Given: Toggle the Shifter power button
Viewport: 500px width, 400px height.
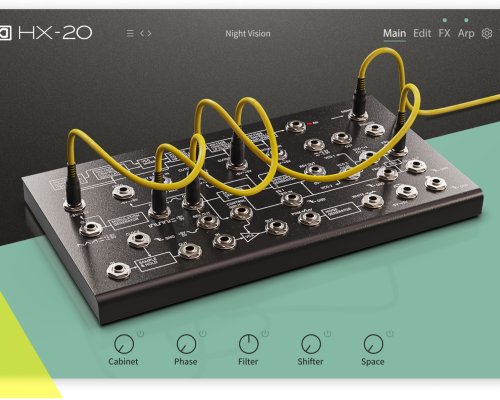Looking at the screenshot, I should point(327,333).
